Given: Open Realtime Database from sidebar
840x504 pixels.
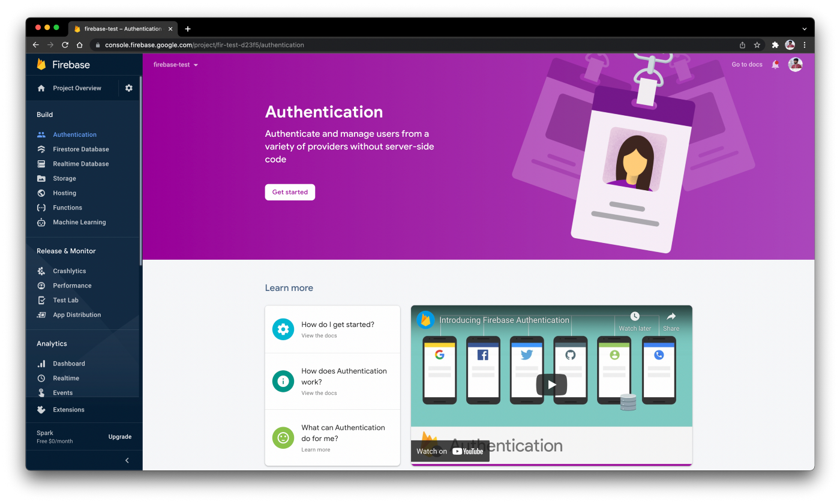Looking at the screenshot, I should point(41,163).
